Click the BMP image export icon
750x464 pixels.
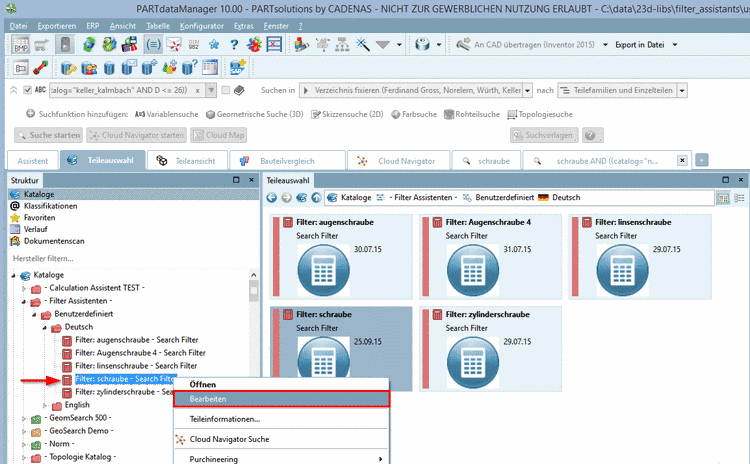tap(21, 45)
